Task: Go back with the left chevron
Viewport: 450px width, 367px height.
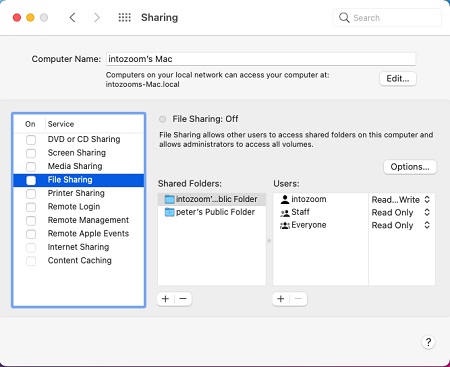Action: 72,17
